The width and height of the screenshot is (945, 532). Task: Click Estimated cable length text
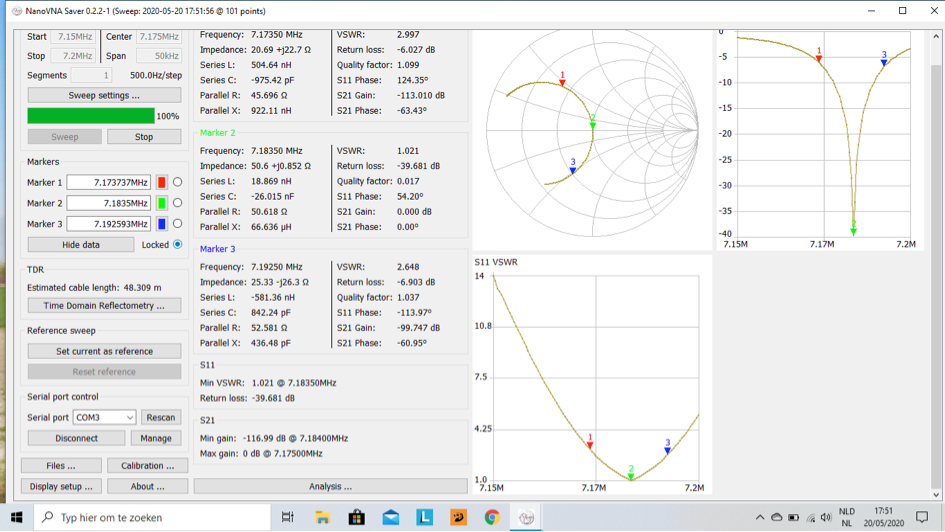(94, 287)
